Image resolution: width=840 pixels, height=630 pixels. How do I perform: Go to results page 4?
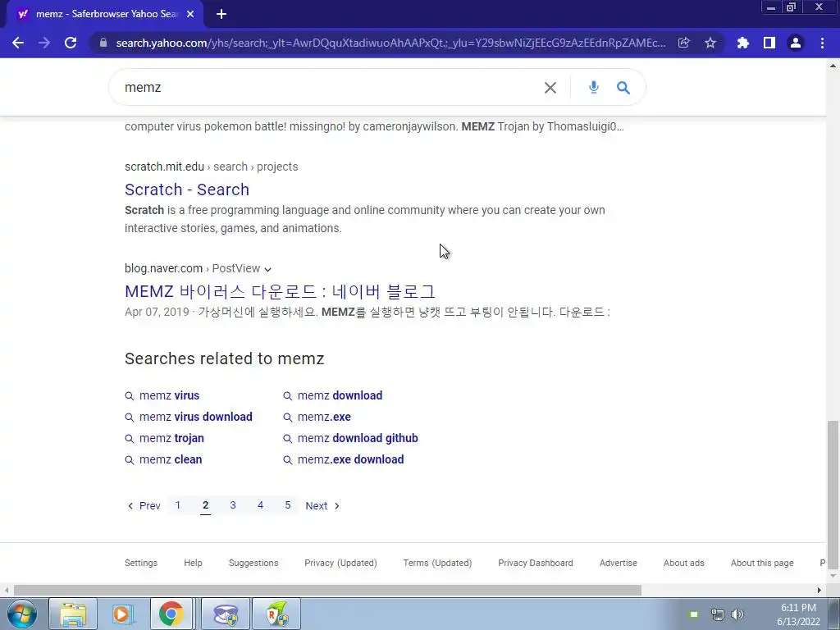pyautogui.click(x=260, y=505)
